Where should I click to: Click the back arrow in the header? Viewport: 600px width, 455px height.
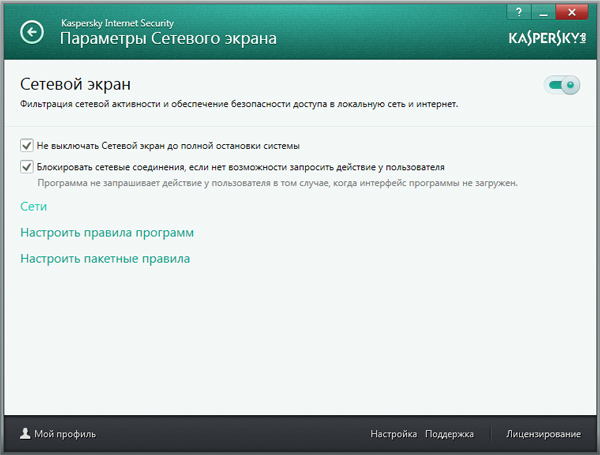click(33, 33)
